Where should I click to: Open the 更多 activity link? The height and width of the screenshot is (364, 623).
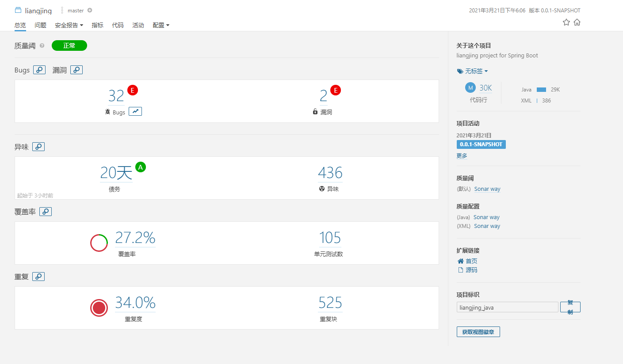pyautogui.click(x=462, y=156)
